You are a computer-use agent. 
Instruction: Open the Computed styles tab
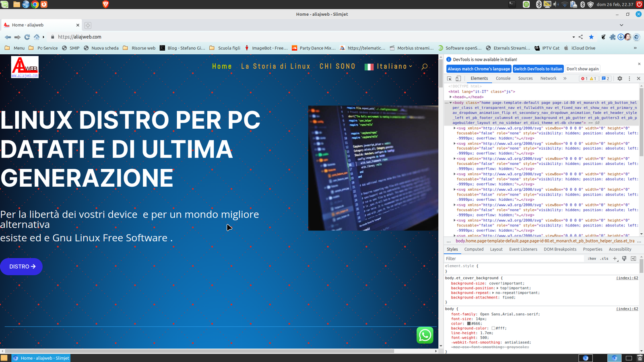[x=474, y=249]
